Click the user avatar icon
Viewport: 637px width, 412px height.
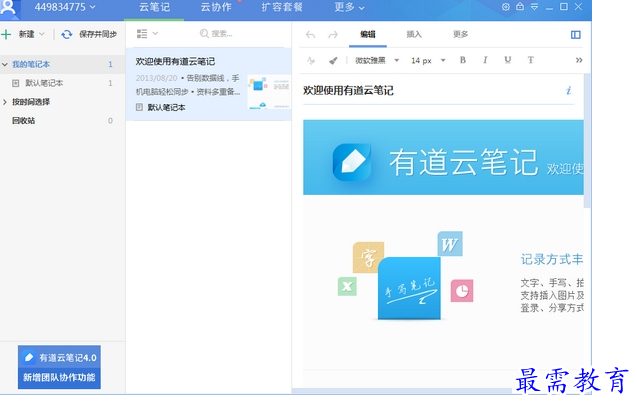pyautogui.click(x=8, y=7)
